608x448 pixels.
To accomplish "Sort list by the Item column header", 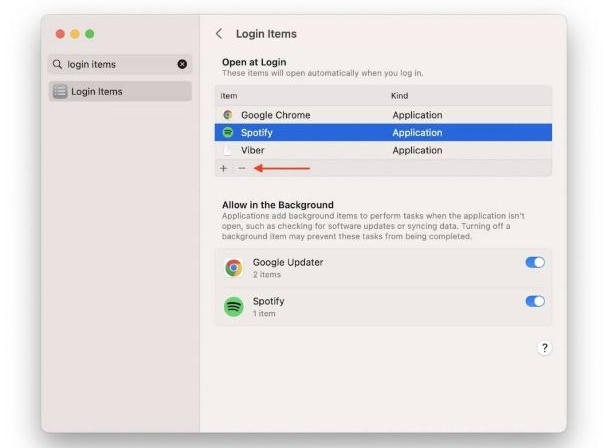I will [x=229, y=95].
